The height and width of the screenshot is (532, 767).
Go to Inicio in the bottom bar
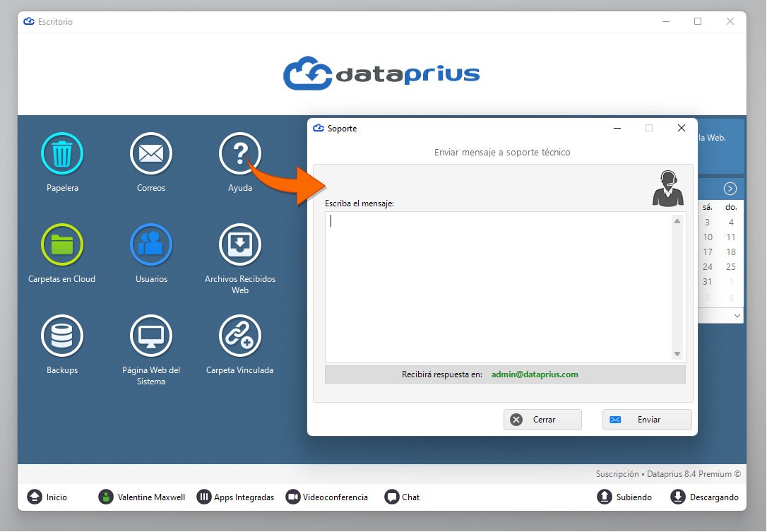pyautogui.click(x=47, y=497)
